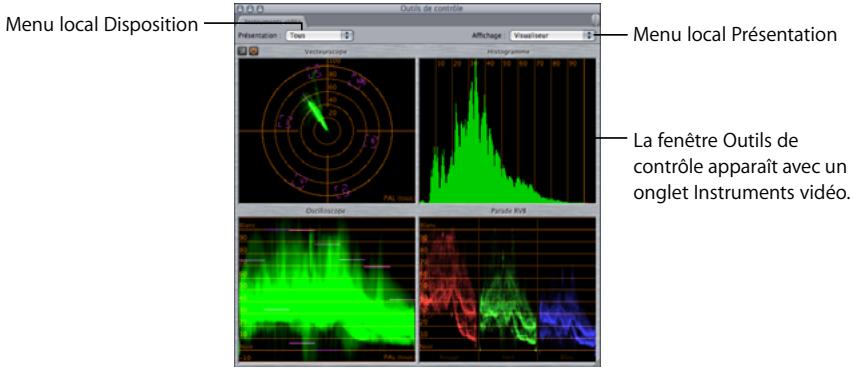Click the orange scale brightness button above Vectorscope
The width and height of the screenshot is (853, 368).
(254, 51)
